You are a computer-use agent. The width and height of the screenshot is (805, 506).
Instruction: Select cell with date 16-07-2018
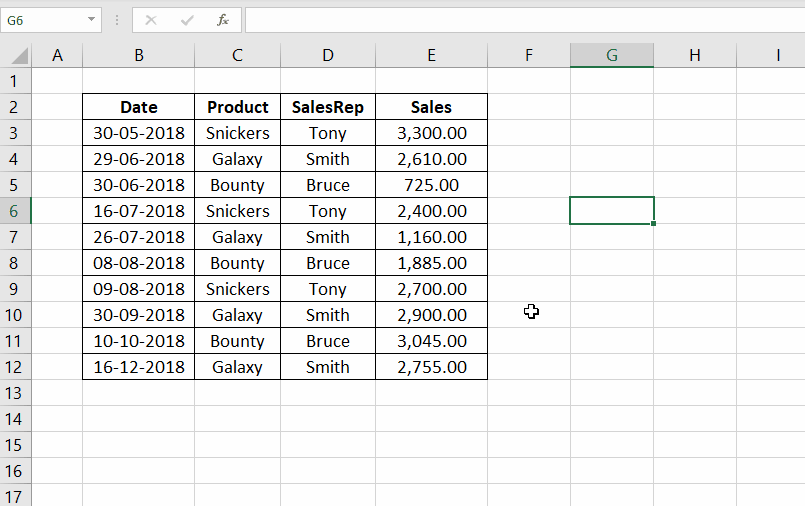coord(139,211)
